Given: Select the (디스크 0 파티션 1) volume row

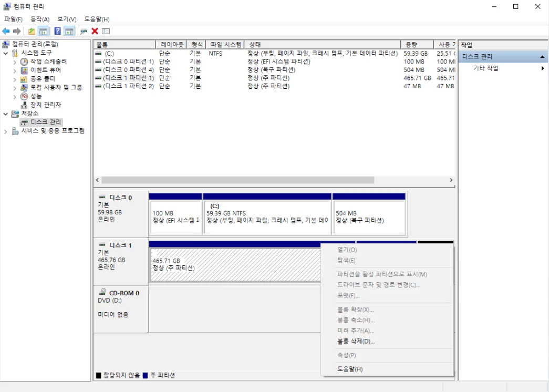Looking at the screenshot, I should pos(274,61).
